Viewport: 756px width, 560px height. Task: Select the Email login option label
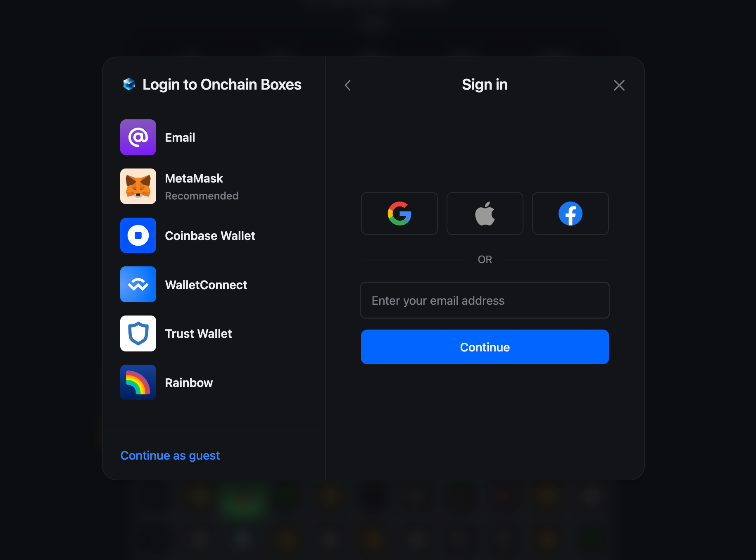pyautogui.click(x=180, y=138)
